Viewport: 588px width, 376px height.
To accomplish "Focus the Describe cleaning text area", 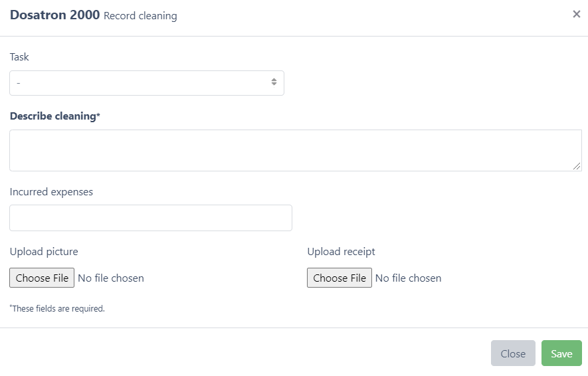I will (x=295, y=150).
